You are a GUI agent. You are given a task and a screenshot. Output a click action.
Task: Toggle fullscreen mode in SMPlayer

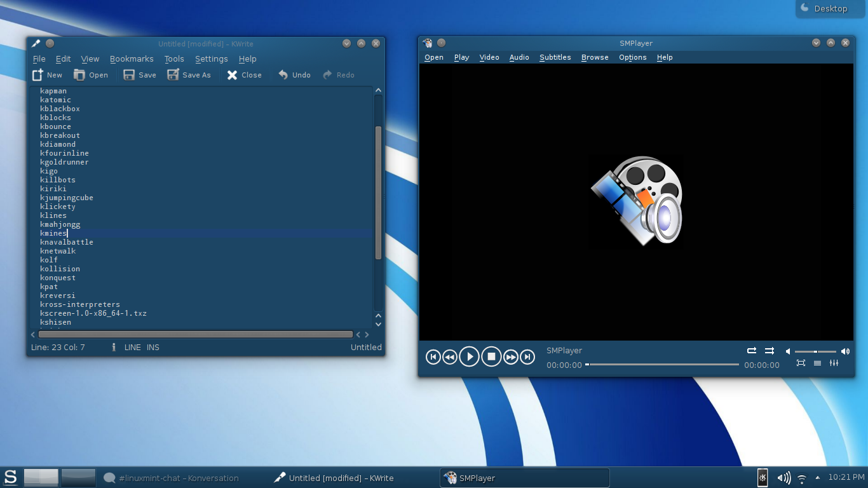pos(801,363)
